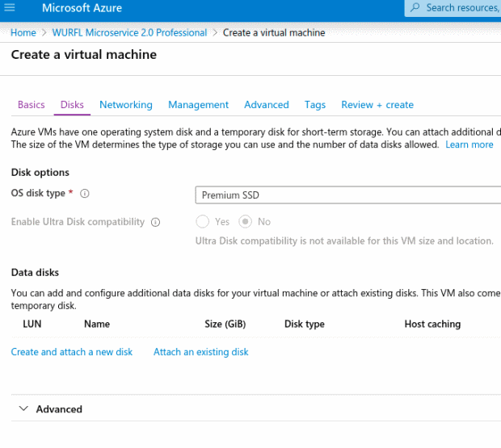Open the OS disk type dropdown
Image resolution: width=501 pixels, height=448 pixels.
pos(348,195)
